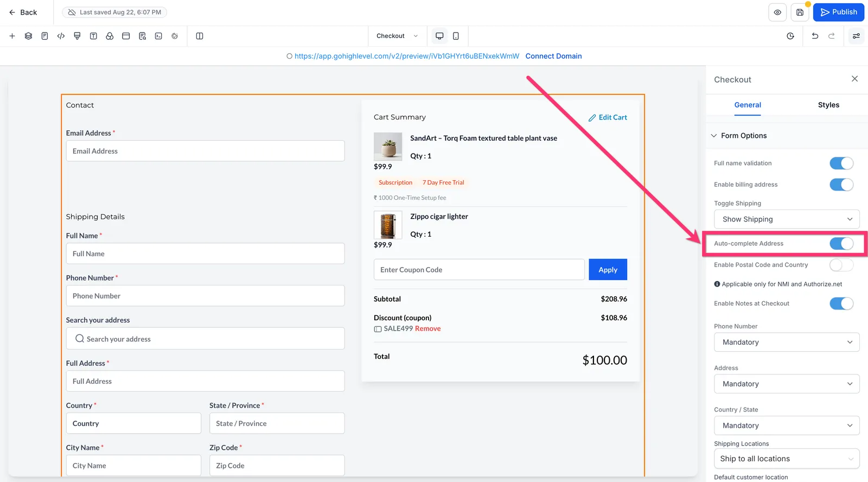Open the layers stack icon

(28, 36)
